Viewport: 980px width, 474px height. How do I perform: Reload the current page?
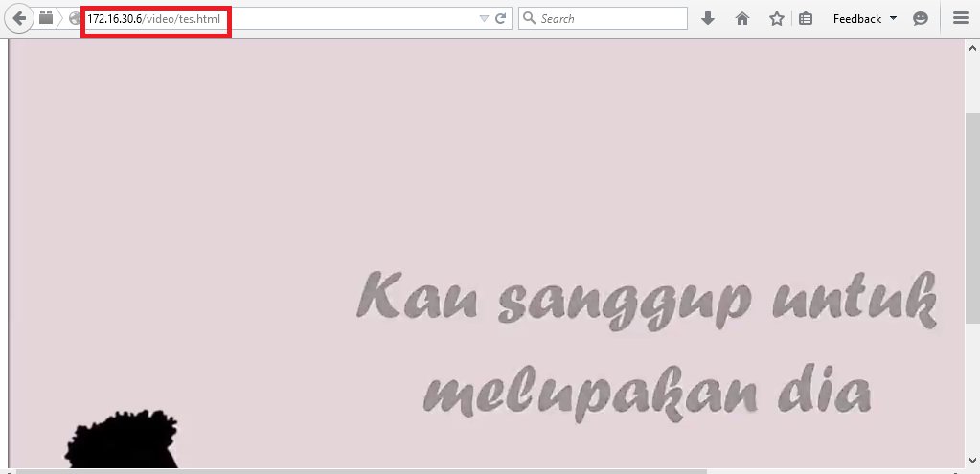tap(500, 19)
